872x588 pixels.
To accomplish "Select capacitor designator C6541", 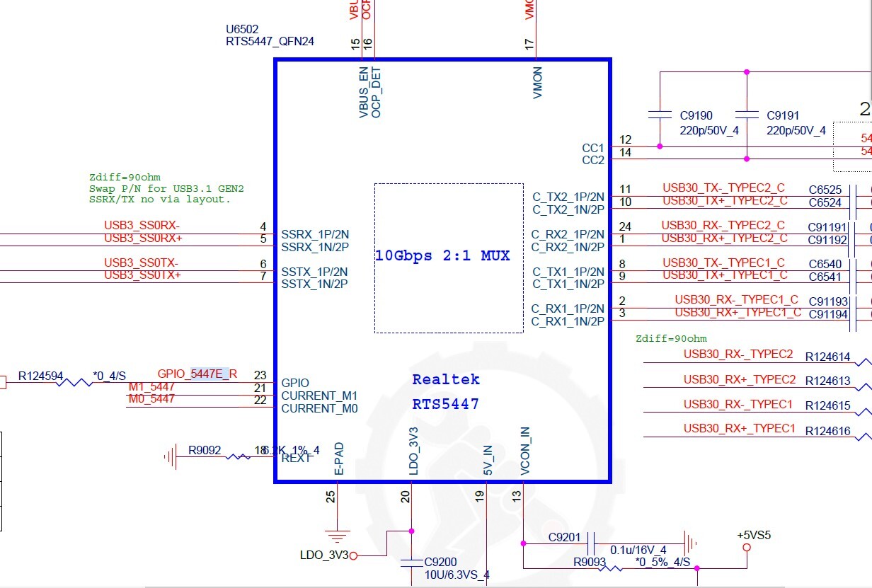I will click(825, 277).
